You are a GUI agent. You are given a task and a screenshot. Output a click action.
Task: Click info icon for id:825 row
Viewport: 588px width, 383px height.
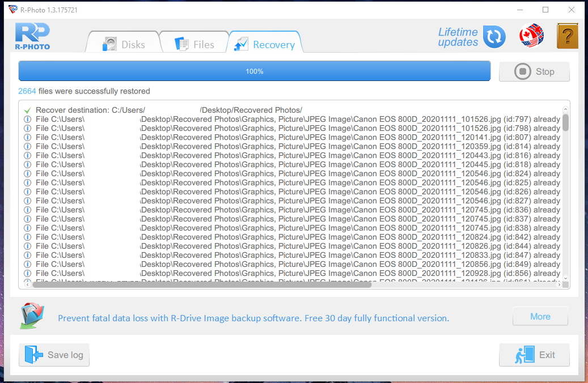27,182
